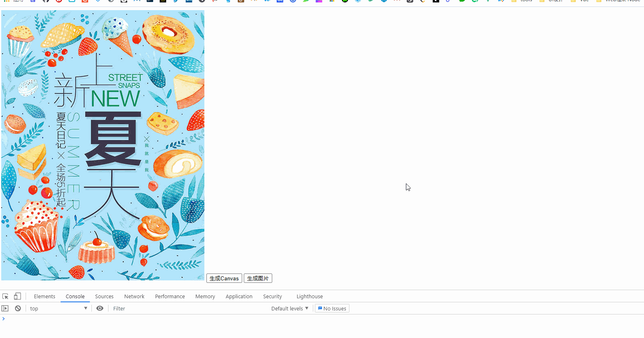Switch to the Sources tab
The width and height of the screenshot is (644, 338).
coord(104,297)
